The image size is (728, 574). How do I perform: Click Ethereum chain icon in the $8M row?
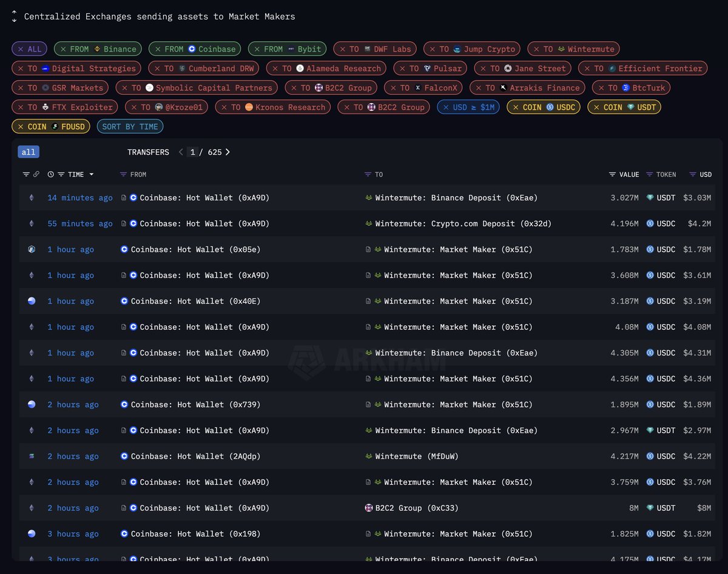click(32, 508)
